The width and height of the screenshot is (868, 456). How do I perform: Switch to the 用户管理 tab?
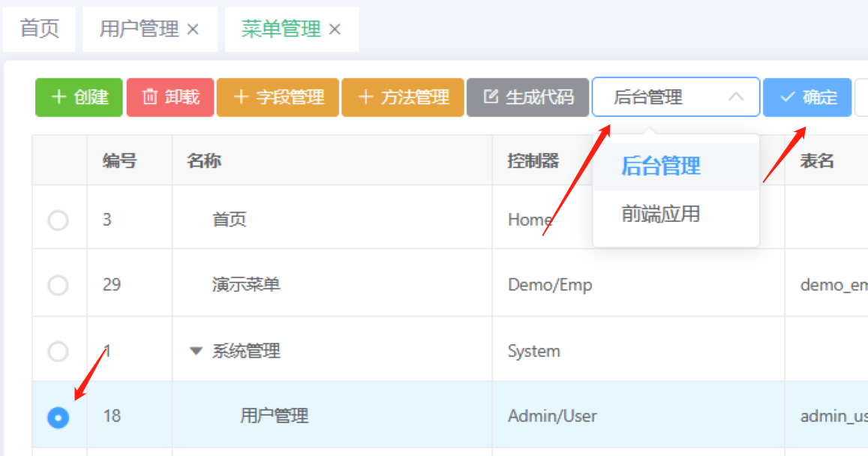point(139,29)
